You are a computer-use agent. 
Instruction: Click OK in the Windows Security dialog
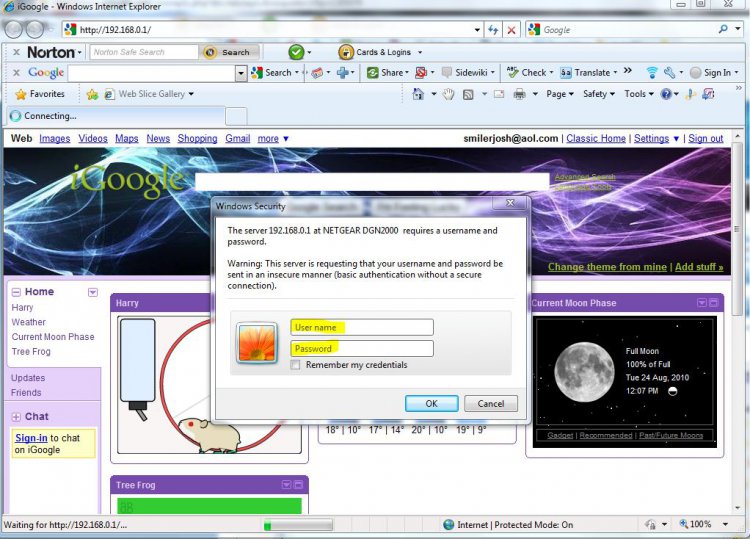[431, 404]
